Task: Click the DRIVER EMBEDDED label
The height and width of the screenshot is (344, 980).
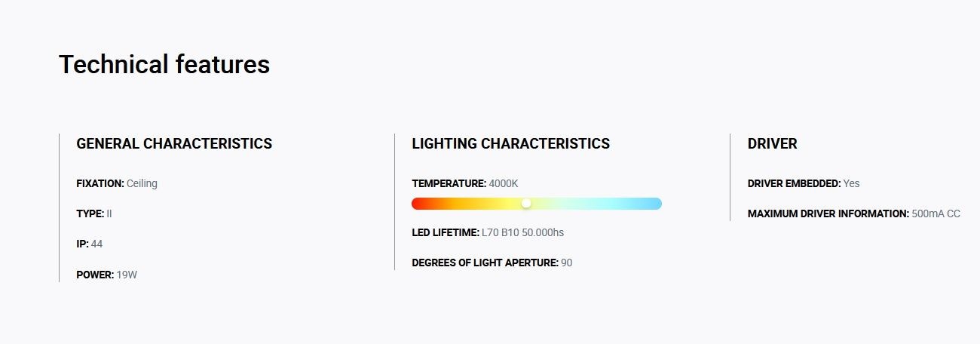Action: click(795, 183)
